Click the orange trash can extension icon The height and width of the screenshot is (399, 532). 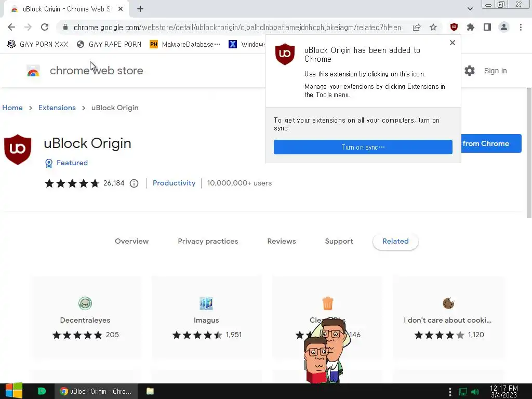pyautogui.click(x=328, y=303)
